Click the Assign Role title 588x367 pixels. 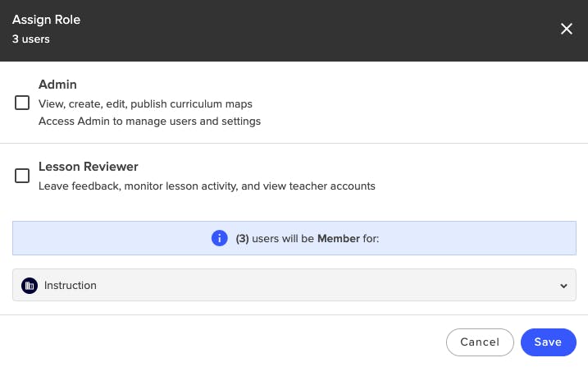click(47, 20)
